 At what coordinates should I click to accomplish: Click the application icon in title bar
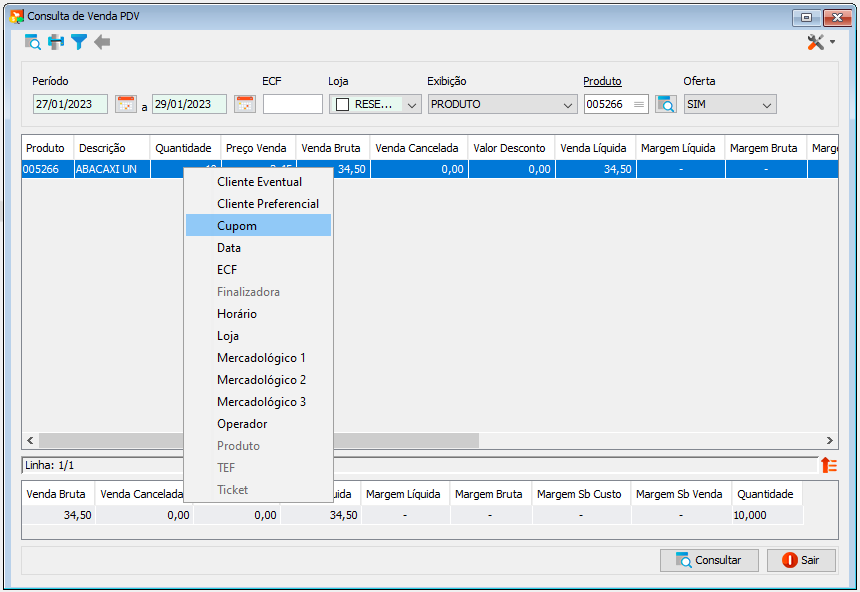click(16, 16)
